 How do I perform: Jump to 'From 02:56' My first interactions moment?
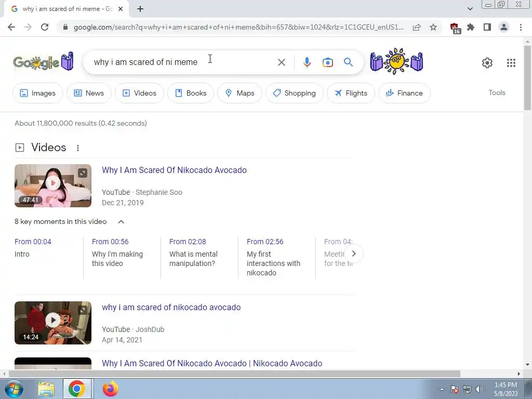265,242
